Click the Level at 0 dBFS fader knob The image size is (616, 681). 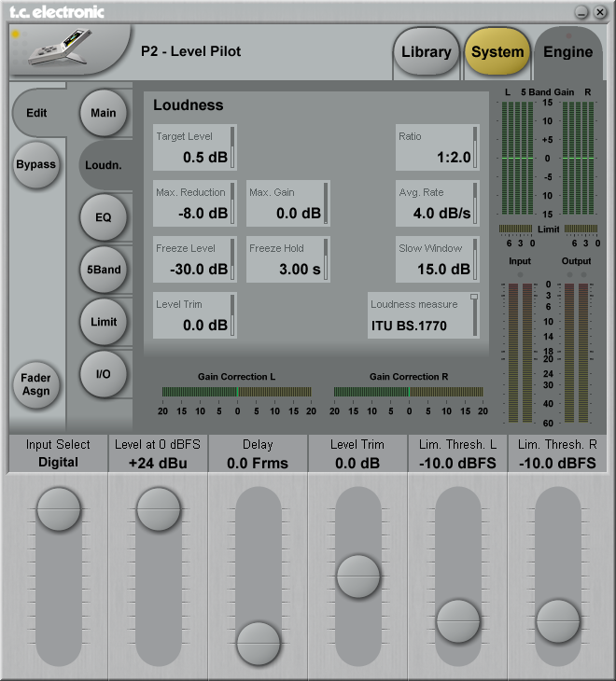(x=159, y=509)
